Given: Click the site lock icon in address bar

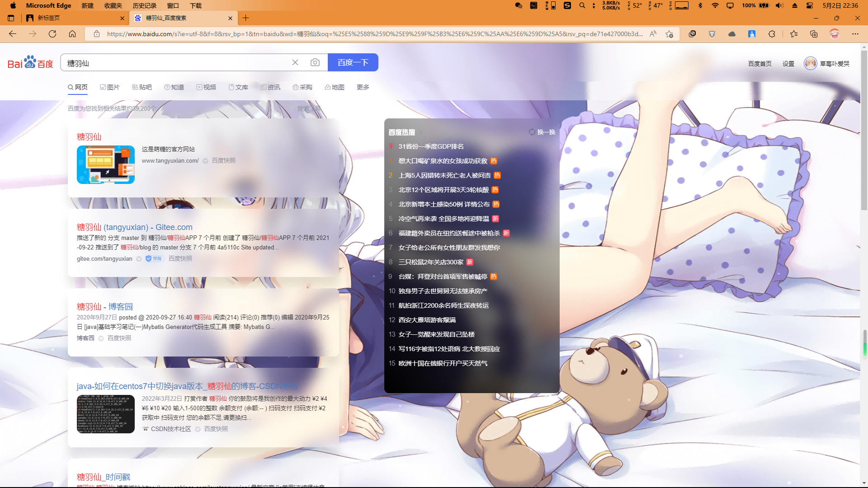Looking at the screenshot, I should 96,34.
